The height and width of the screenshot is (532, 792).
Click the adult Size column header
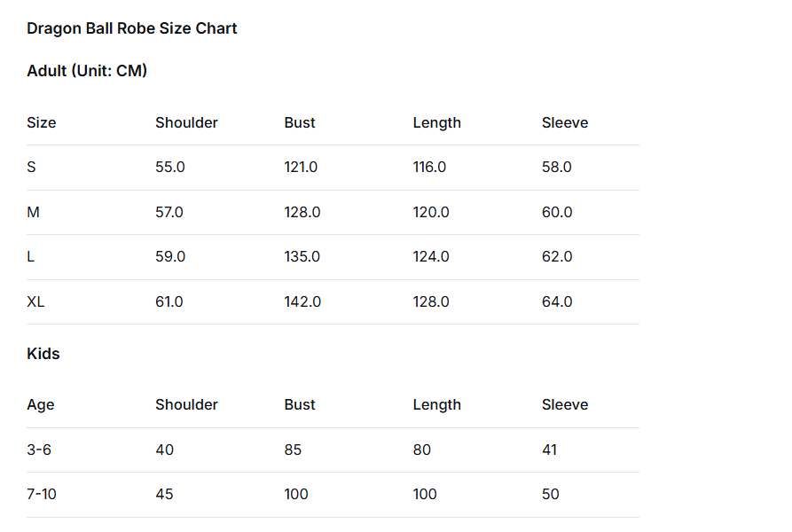point(42,123)
